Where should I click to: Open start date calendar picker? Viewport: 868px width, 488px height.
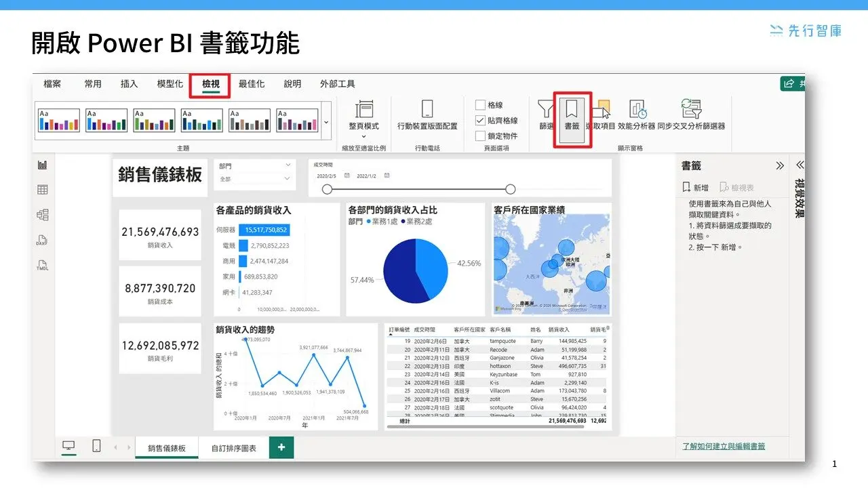click(x=347, y=176)
